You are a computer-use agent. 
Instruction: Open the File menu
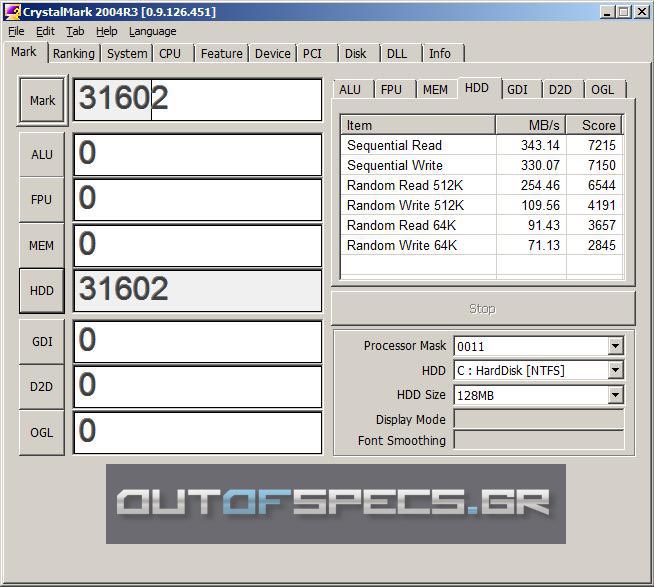click(16, 31)
